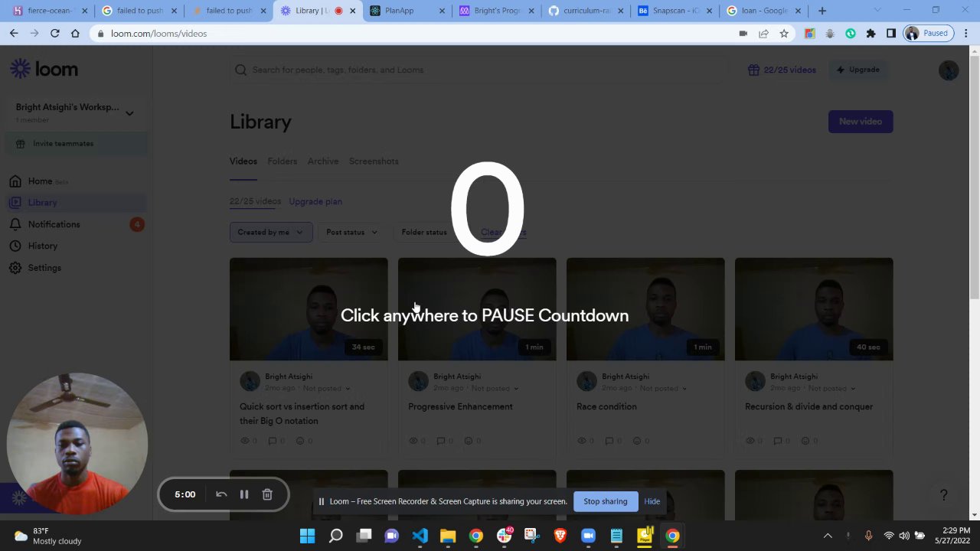Click Upgrade plan link
Image resolution: width=980 pixels, height=551 pixels.
(315, 201)
